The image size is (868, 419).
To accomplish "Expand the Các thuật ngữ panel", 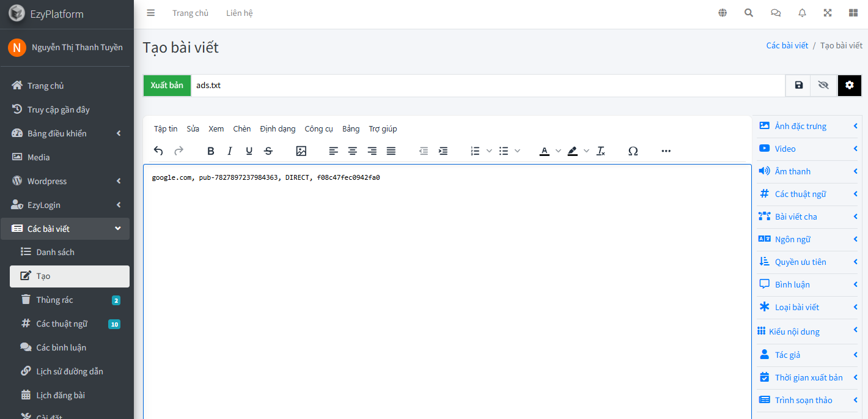I will tap(807, 194).
